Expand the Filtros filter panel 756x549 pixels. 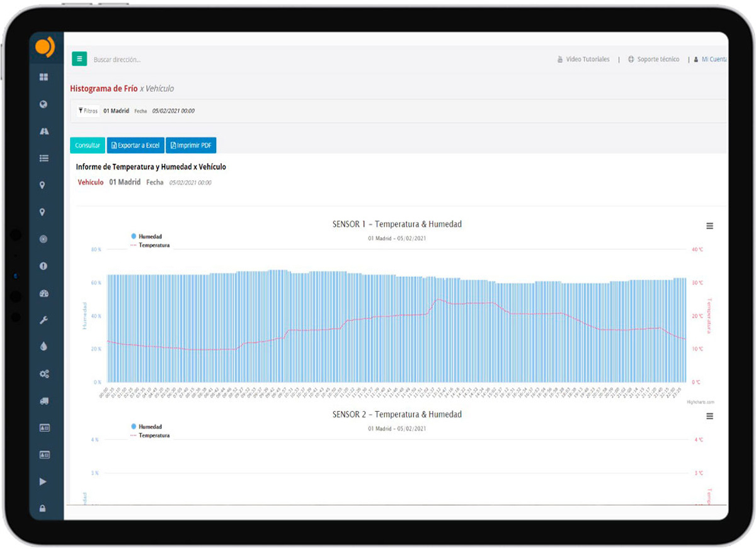(88, 111)
